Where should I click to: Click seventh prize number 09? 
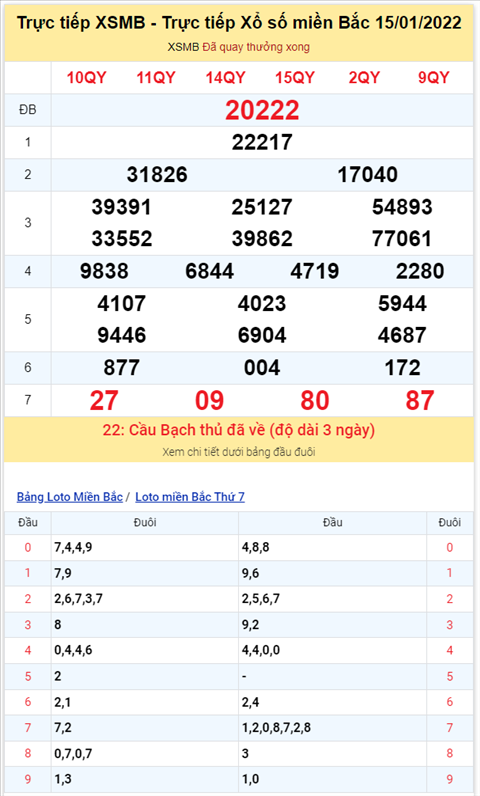(x=210, y=401)
